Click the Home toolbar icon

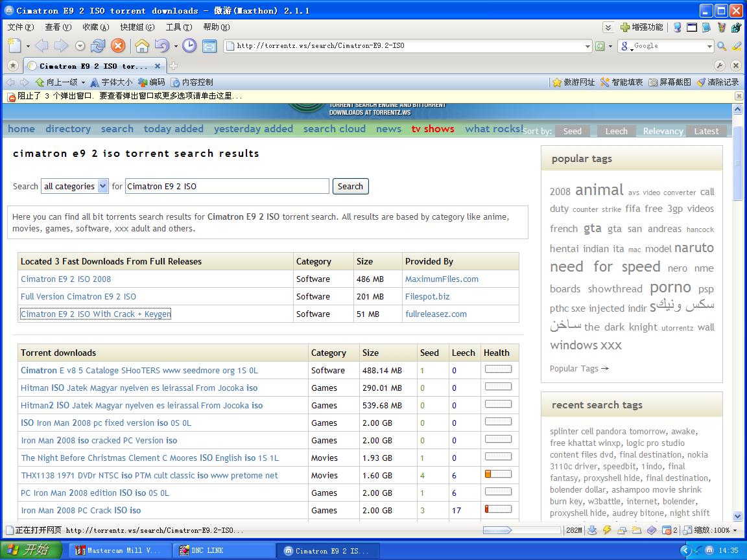coord(141,46)
